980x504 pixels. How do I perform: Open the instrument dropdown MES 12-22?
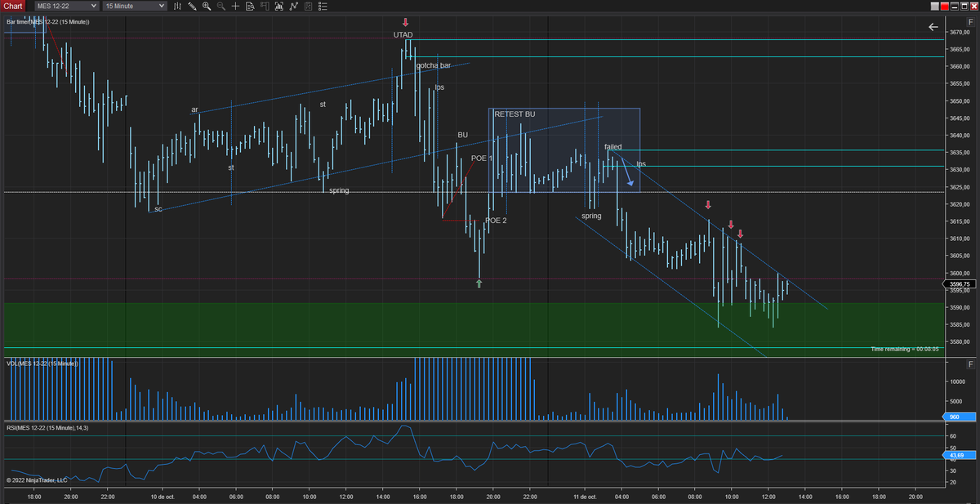tap(66, 6)
